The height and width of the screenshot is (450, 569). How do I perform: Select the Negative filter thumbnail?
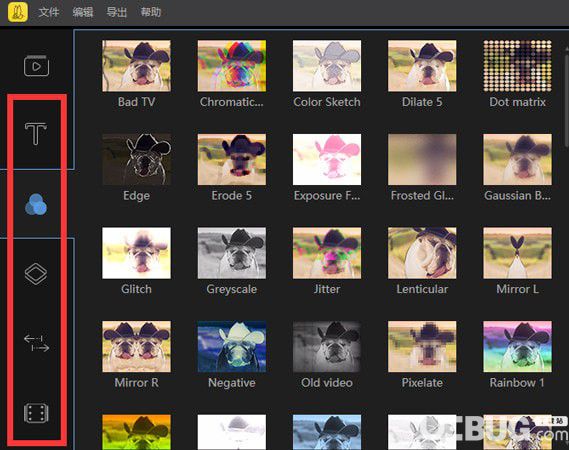point(232,347)
